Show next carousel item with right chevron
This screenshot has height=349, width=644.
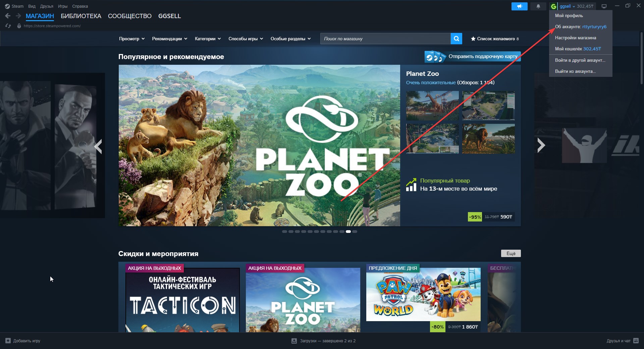(x=541, y=145)
